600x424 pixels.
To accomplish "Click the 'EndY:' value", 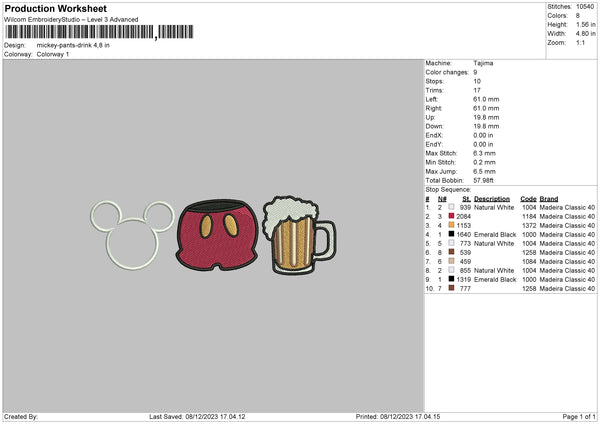I will click(483, 144).
